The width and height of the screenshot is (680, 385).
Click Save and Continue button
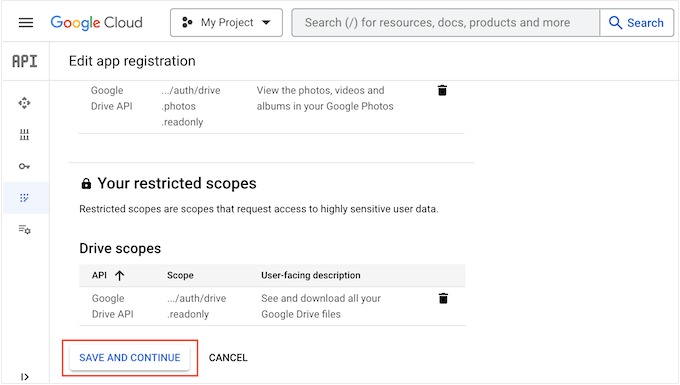130,358
